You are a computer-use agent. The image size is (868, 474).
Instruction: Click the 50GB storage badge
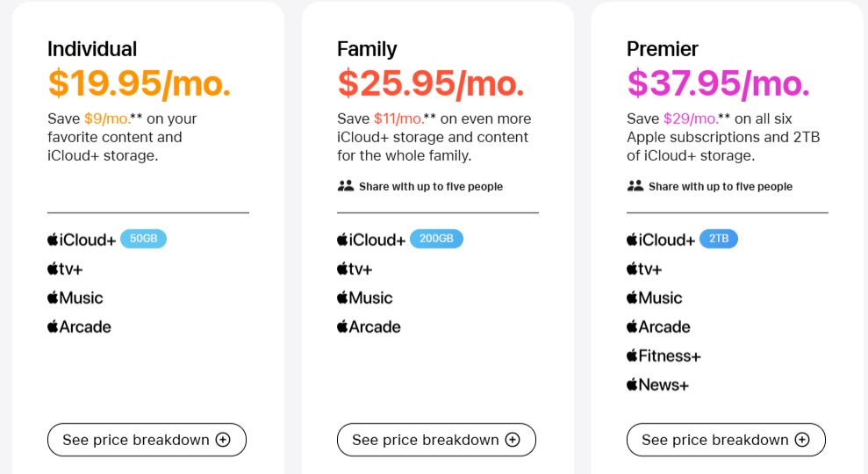pyautogui.click(x=143, y=239)
